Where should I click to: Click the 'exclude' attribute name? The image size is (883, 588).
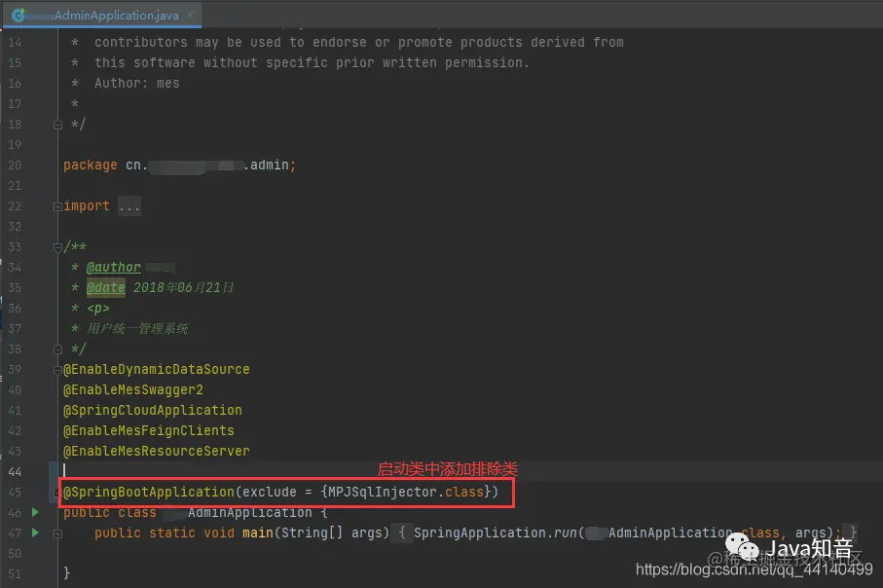click(269, 492)
